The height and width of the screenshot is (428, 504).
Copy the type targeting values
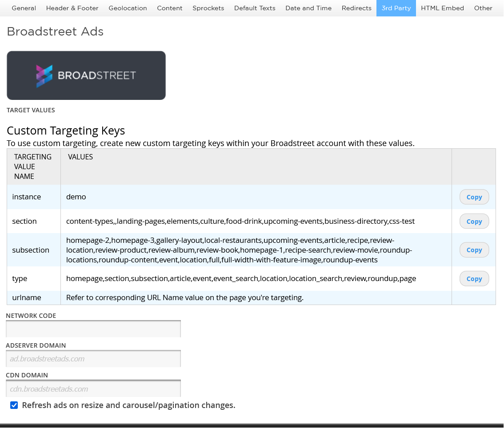(474, 278)
